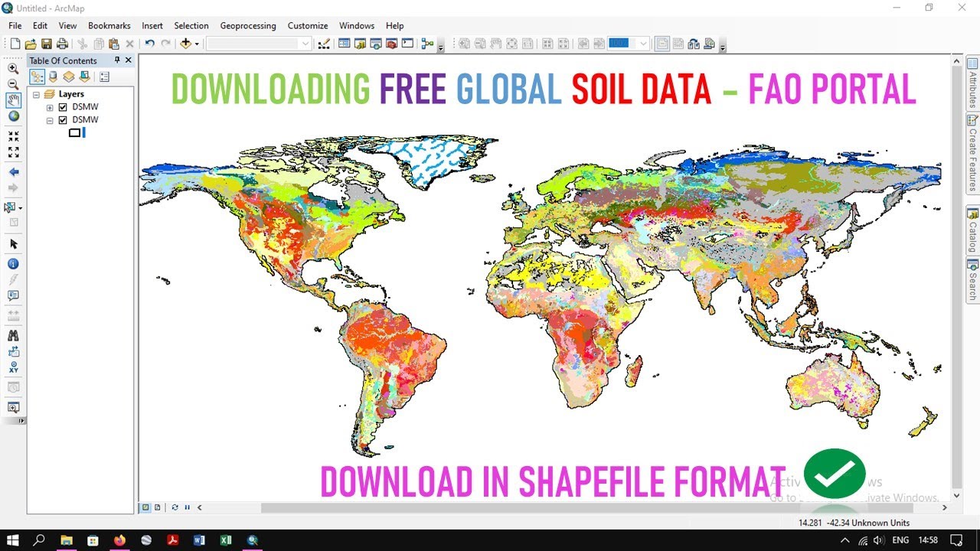Open the layout zoom percent dropdown
The image size is (980, 551).
pos(643,44)
